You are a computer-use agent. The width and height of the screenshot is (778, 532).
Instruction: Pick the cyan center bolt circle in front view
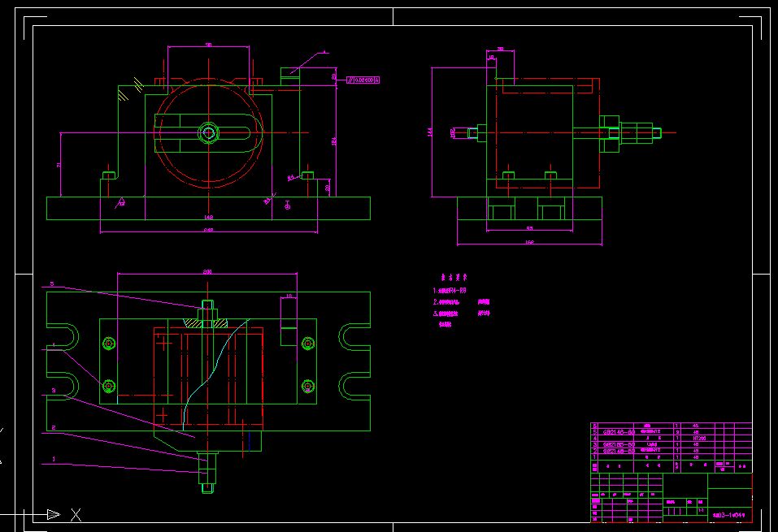(208, 133)
